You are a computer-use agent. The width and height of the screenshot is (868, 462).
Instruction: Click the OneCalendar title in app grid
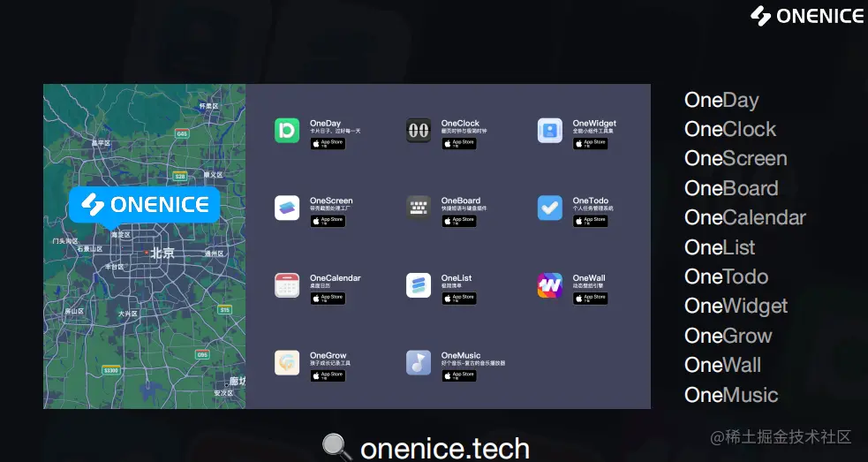pos(335,278)
